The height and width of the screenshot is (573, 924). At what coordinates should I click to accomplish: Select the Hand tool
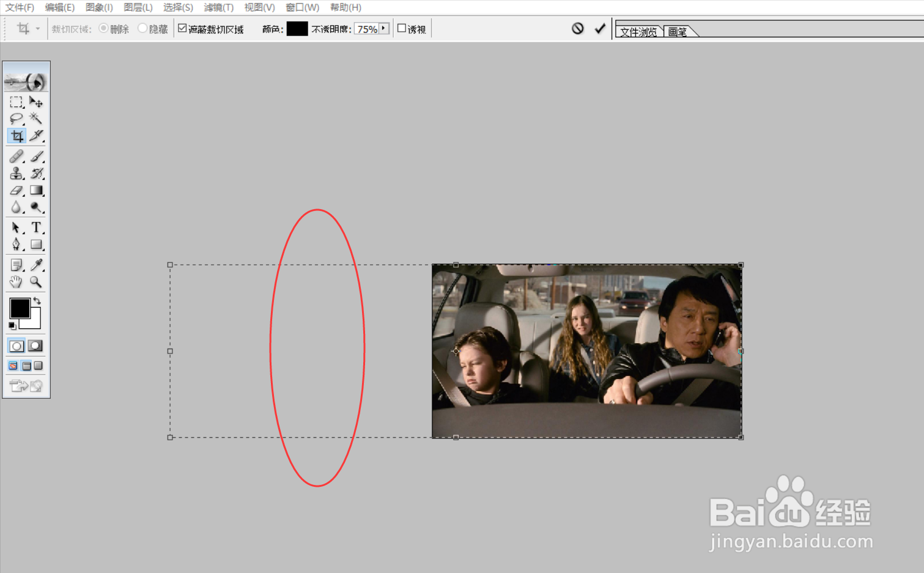click(x=17, y=282)
